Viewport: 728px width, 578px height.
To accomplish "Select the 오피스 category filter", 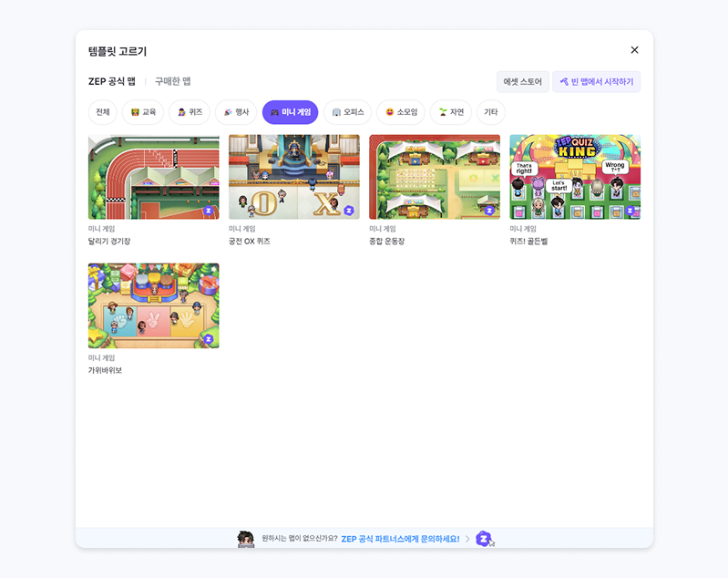I will [x=348, y=112].
